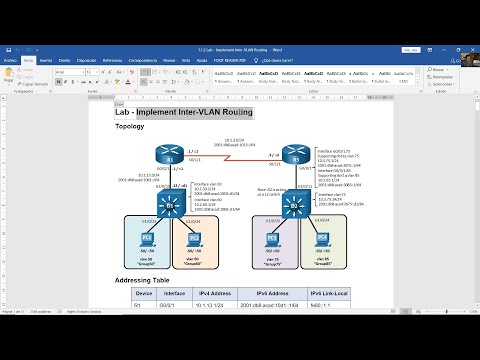Screen dimensions: 480x360
Task: Click the word count in status bar
Action: [41, 312]
